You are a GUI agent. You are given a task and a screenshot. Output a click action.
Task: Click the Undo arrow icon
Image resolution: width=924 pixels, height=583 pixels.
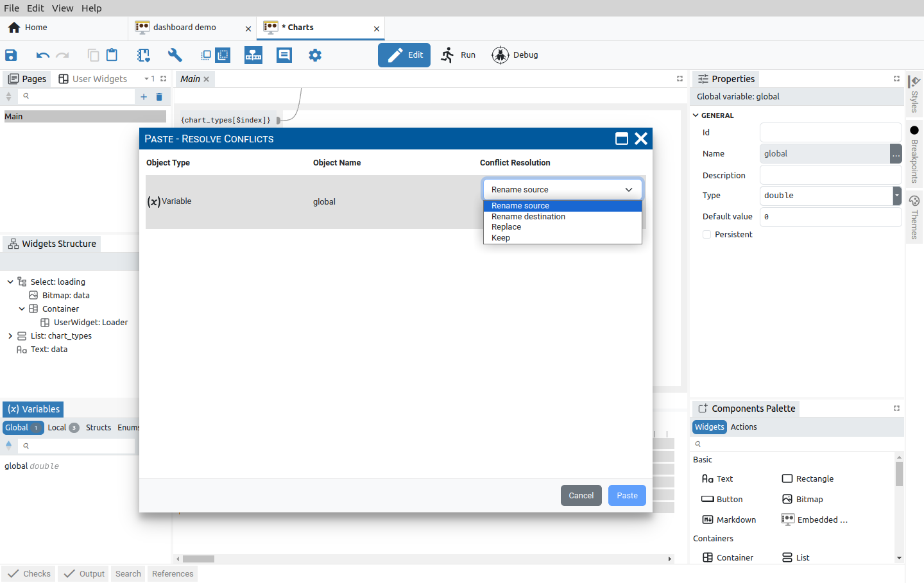(x=43, y=55)
